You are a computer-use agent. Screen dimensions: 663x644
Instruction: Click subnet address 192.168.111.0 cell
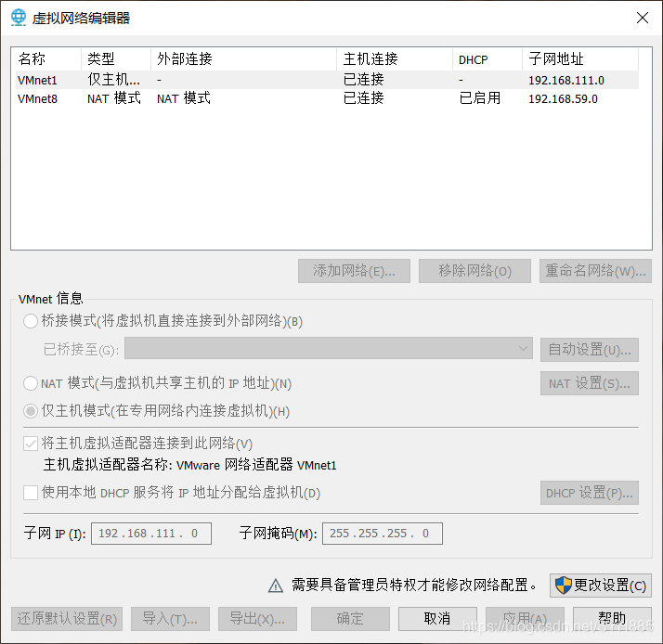566,81
